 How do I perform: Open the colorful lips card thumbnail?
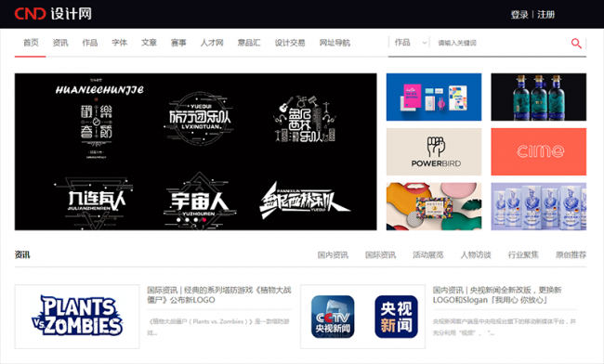(434, 206)
